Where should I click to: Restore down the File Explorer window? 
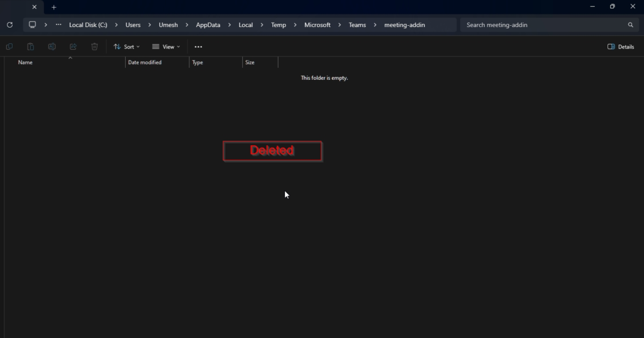pyautogui.click(x=613, y=6)
